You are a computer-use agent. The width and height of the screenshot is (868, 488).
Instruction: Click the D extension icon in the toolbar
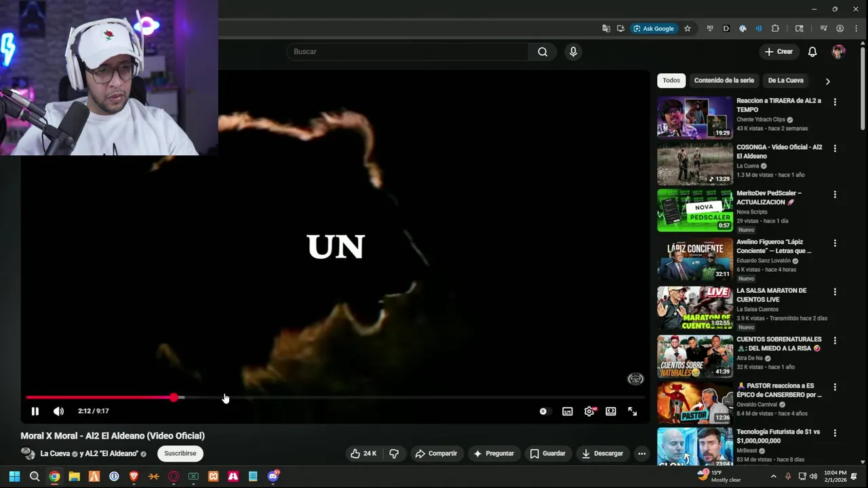coord(726,28)
